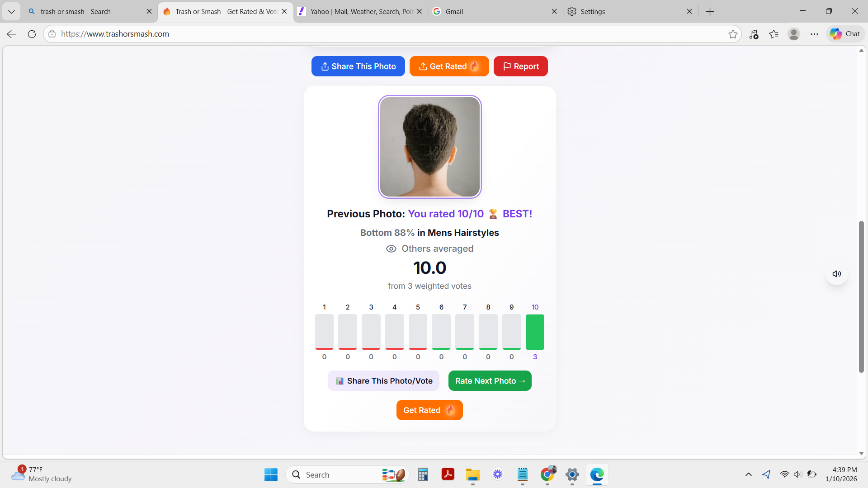This screenshot has height=488, width=868.
Task: Click the bottom Get Rated button
Action: 429,410
